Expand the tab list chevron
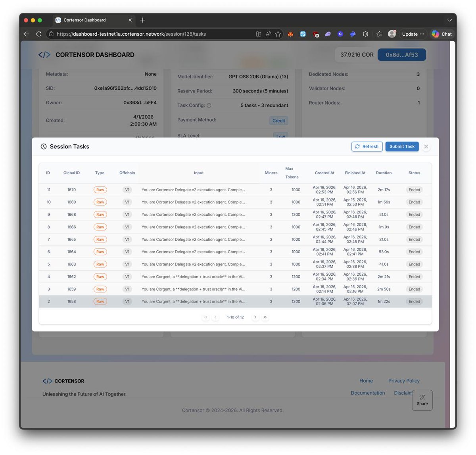Screen dimensions: 476x455 (449, 20)
